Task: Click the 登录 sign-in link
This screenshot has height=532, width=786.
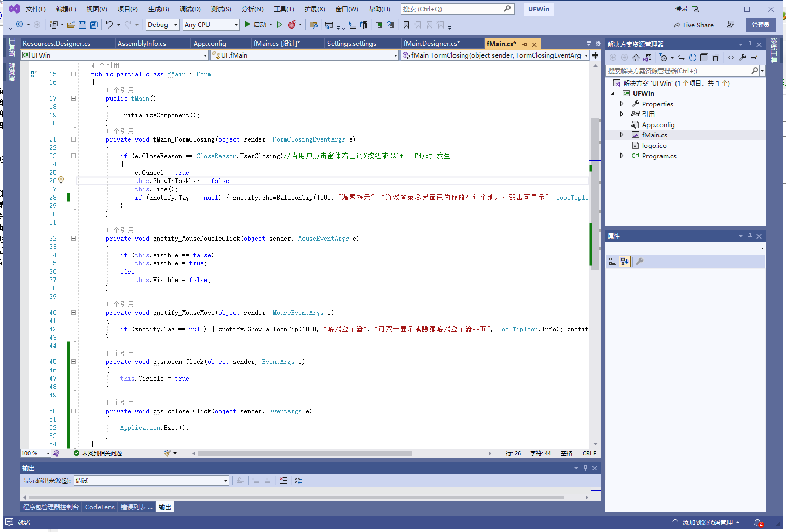Action: point(682,9)
